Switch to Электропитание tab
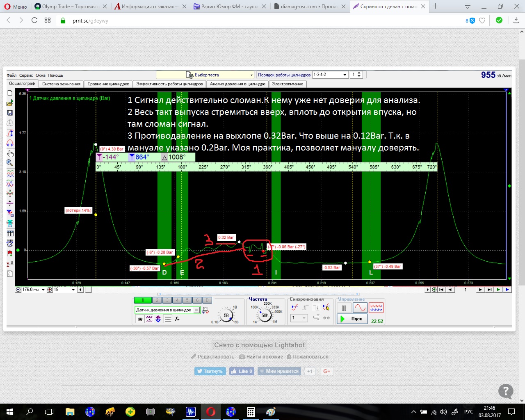The image size is (525, 420). click(x=288, y=84)
